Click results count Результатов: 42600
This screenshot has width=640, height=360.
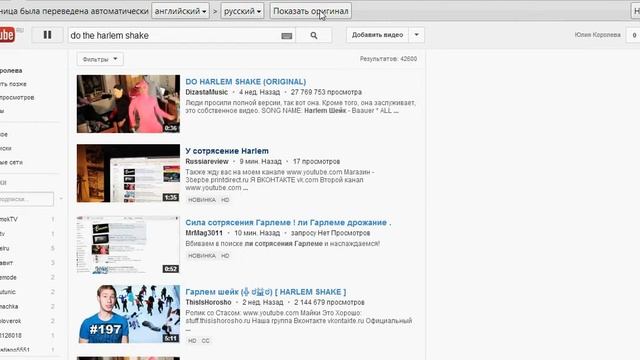pyautogui.click(x=388, y=59)
